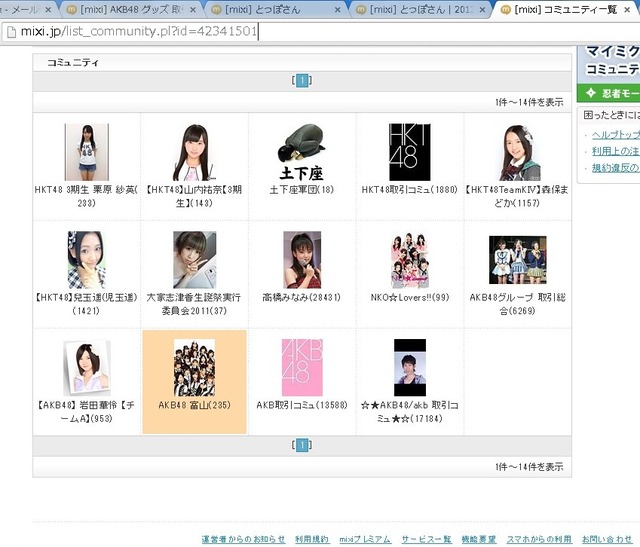Open ☆★AKB48/akb 取引コミュ community image
640x547 pixels.
coord(410,367)
